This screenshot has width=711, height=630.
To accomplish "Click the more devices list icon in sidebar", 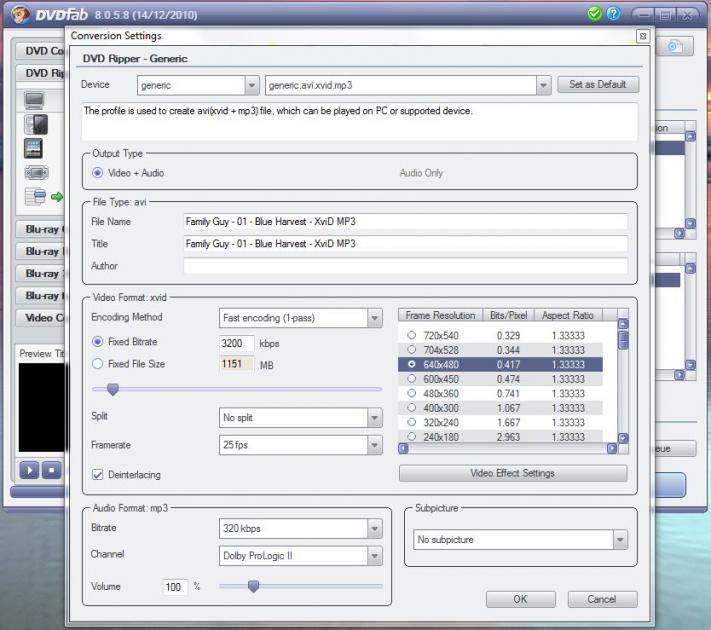I will click(35, 196).
